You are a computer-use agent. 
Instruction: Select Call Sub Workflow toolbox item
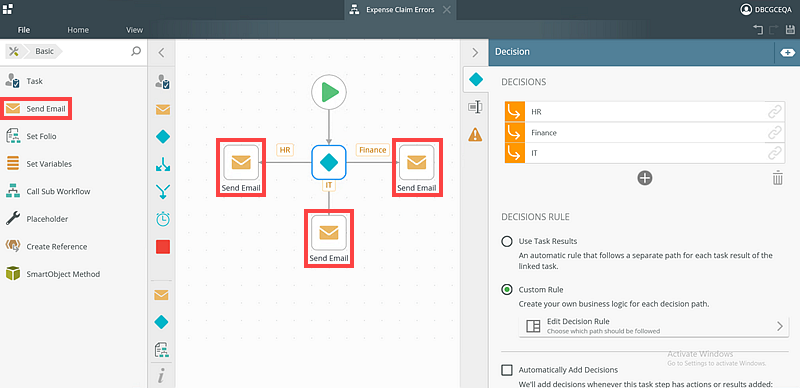click(48, 191)
